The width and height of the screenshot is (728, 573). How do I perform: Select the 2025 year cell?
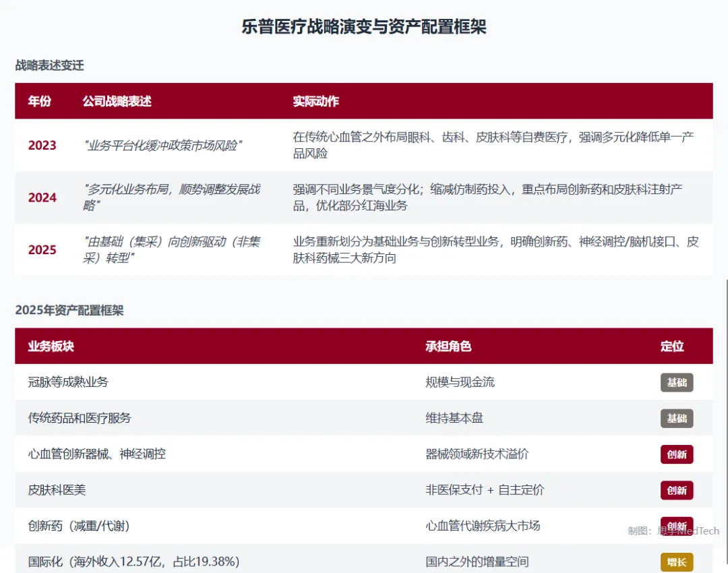pyautogui.click(x=42, y=250)
